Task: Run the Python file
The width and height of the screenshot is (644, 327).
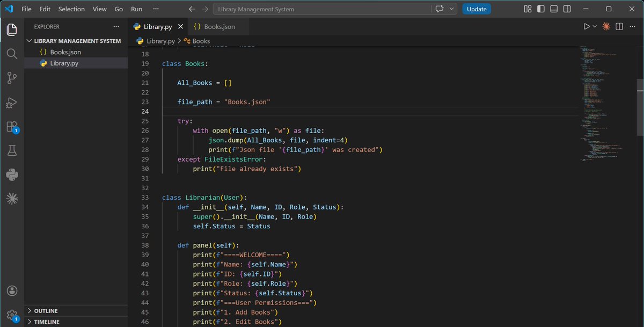Action: pos(587,26)
